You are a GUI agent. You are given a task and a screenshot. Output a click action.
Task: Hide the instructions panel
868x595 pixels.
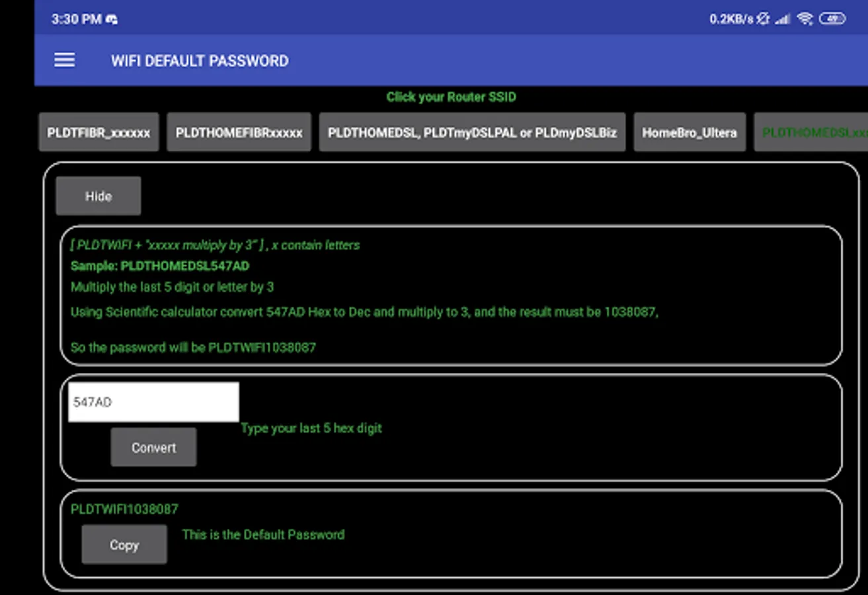click(x=99, y=196)
